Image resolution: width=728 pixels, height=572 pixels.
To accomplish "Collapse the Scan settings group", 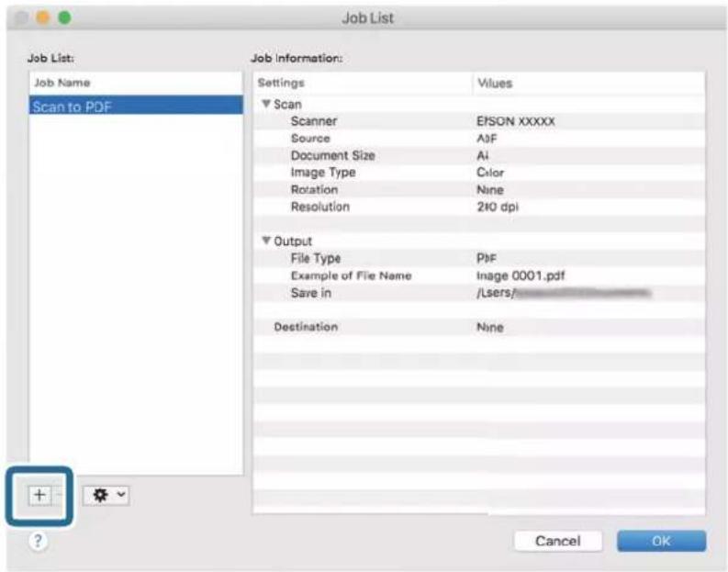I will click(266, 104).
